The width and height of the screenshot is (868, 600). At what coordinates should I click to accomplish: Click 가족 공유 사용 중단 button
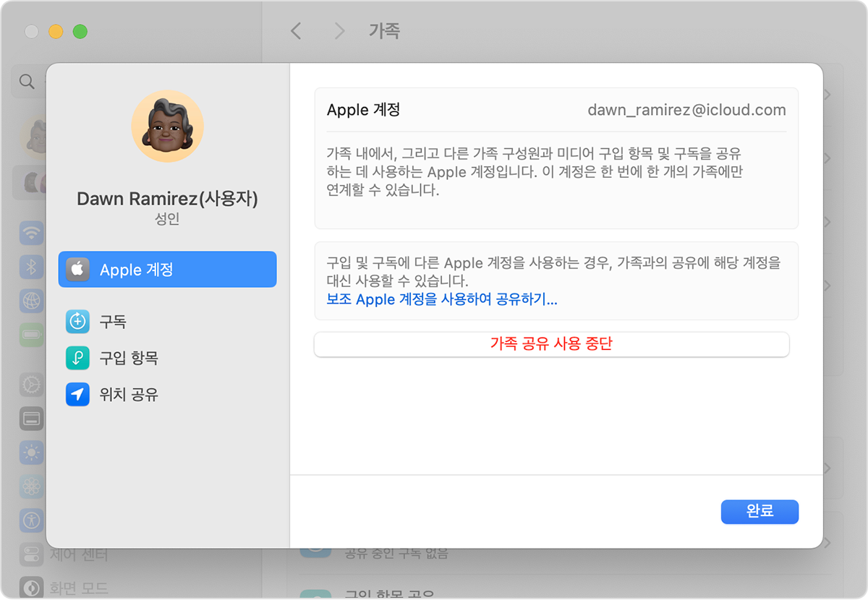(x=551, y=344)
